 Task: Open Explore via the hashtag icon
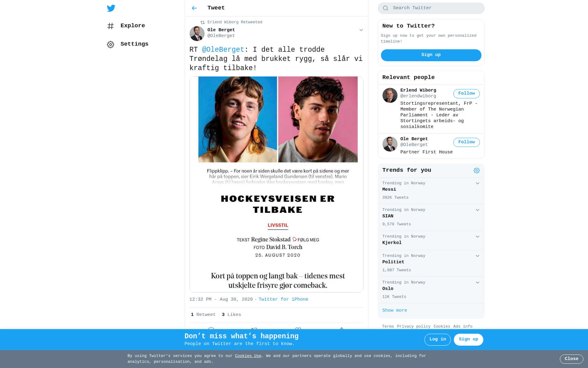[111, 26]
